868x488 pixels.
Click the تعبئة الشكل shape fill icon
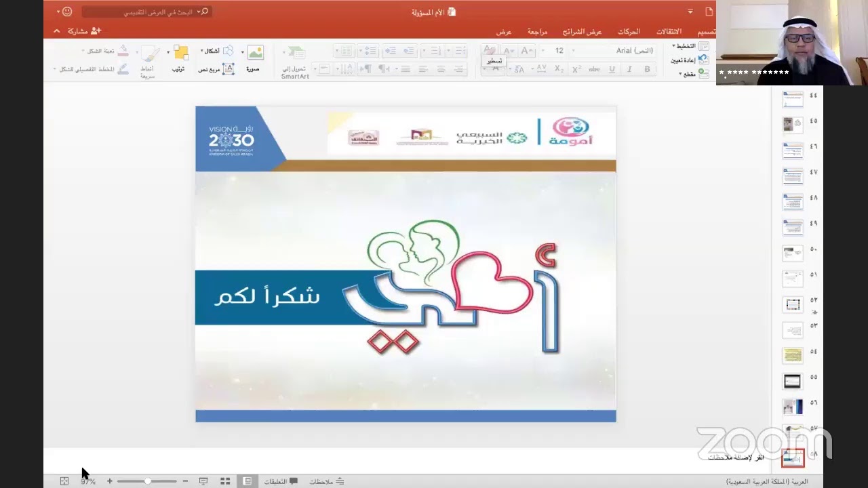(123, 51)
